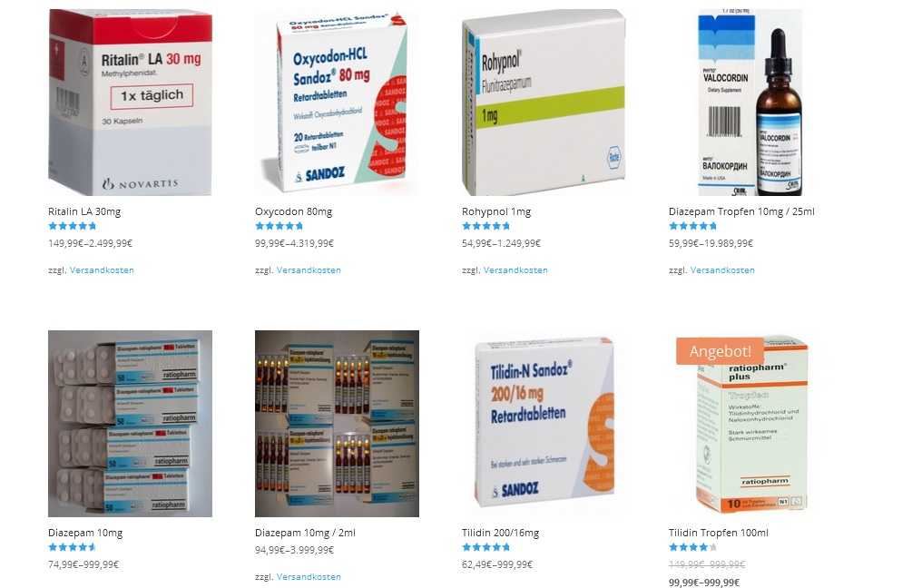The height and width of the screenshot is (588, 912).
Task: Click Versandkosten link under Rohypnol 1mg
Action: [515, 269]
